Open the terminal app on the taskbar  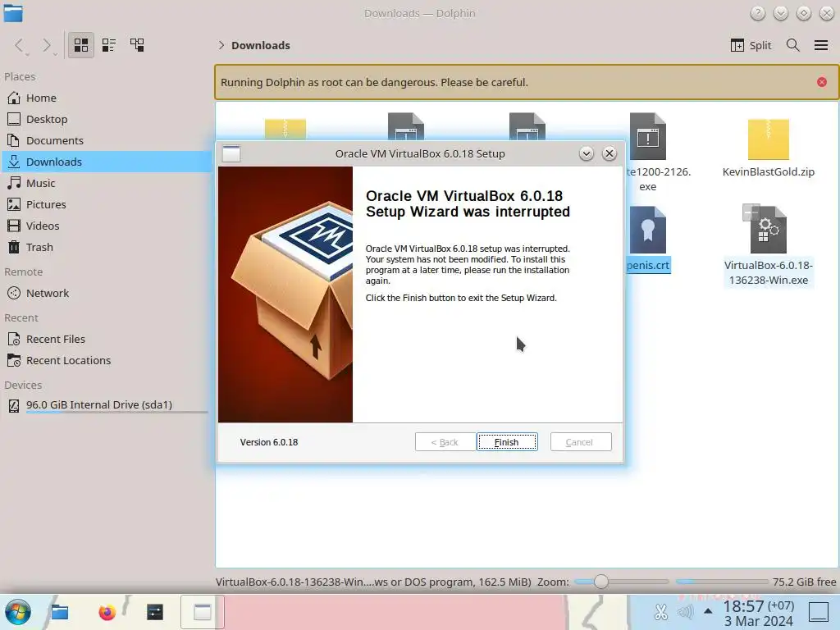(x=155, y=612)
